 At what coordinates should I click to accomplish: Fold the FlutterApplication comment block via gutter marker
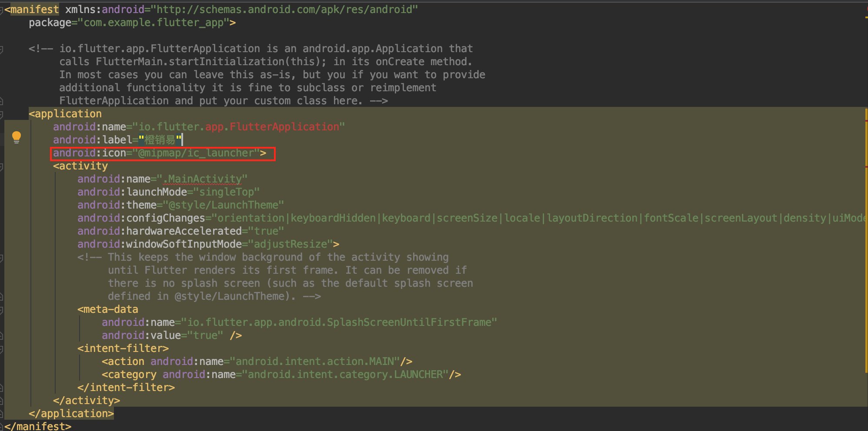[x=1, y=50]
